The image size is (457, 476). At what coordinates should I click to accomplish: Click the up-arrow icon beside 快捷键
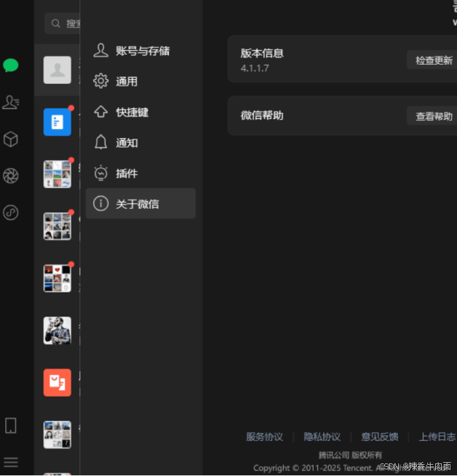(100, 112)
